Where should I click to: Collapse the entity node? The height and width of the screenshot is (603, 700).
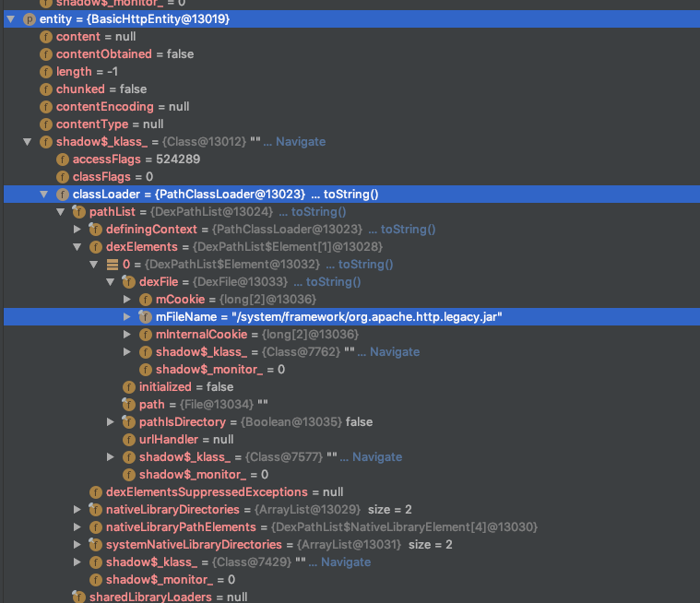click(x=10, y=19)
